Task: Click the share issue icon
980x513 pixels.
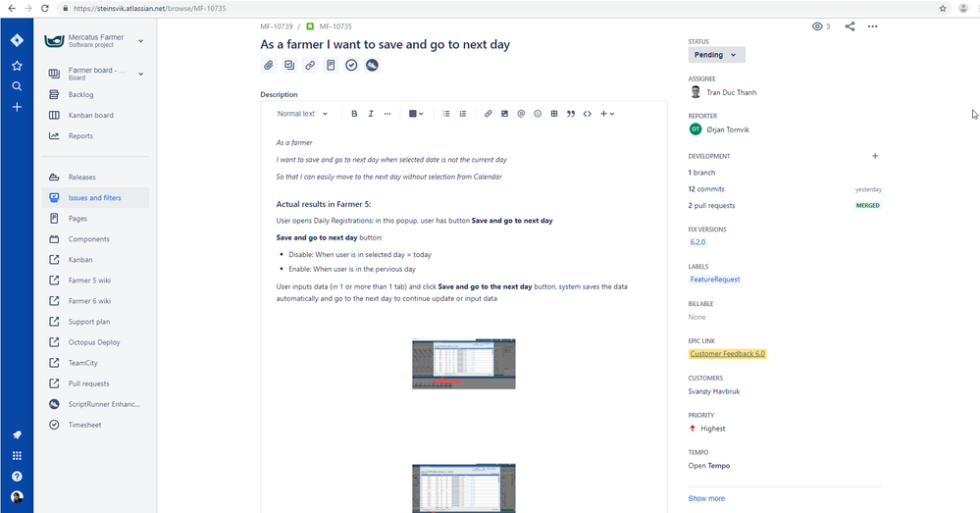Action: [850, 26]
